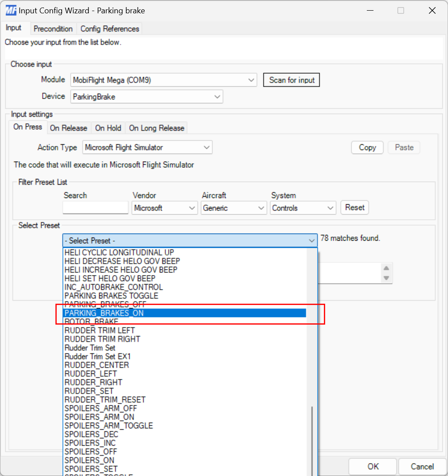Click the Copy button
Screen dimensions: 448x476
click(367, 147)
